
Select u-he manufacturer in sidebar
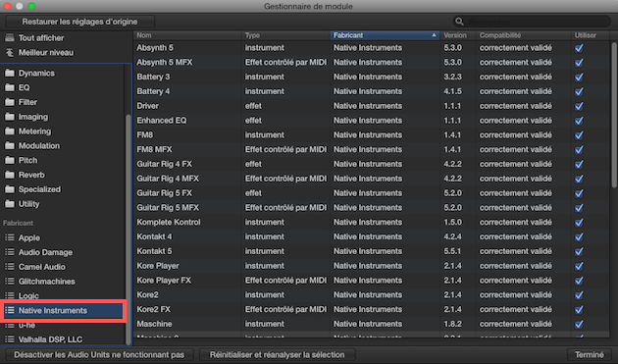click(x=26, y=326)
